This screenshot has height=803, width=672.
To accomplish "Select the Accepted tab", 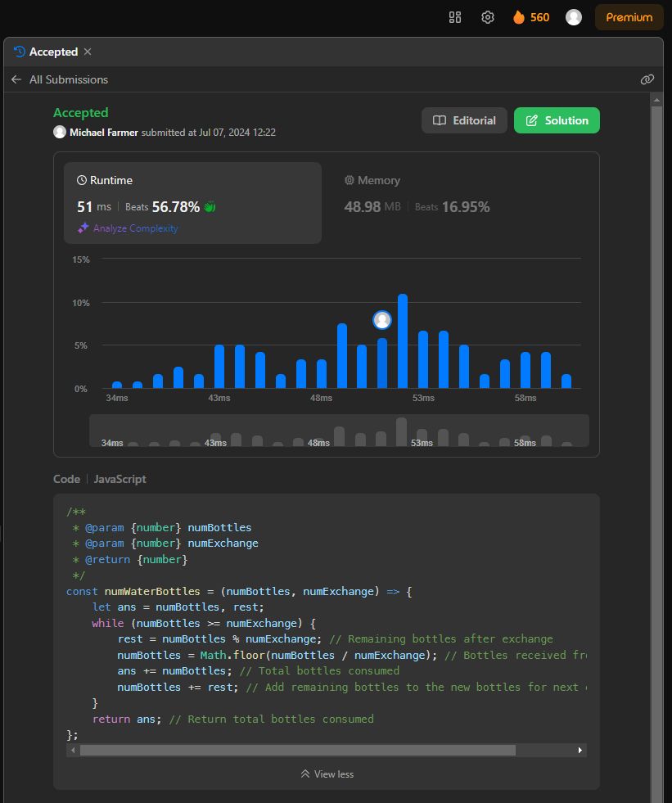I will (52, 52).
